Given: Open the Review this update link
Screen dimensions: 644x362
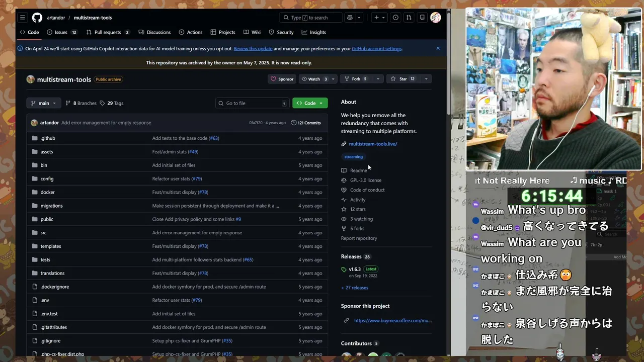Looking at the screenshot, I should (253, 49).
